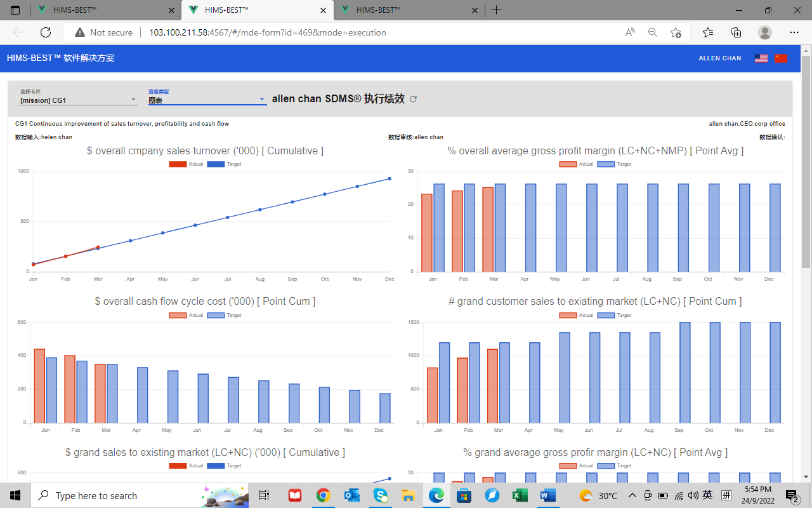This screenshot has width=812, height=508.
Task: Expand the view type dropdown
Action: pos(207,100)
